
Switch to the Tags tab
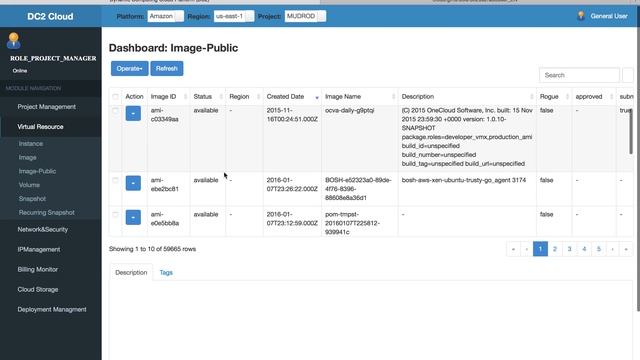click(166, 273)
